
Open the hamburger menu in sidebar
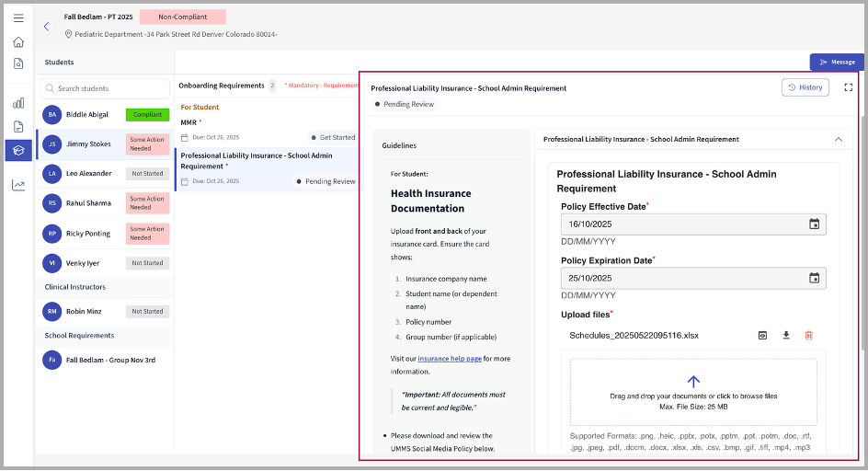(18, 18)
